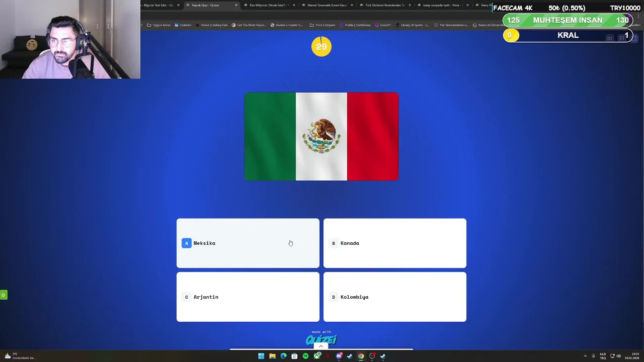The image size is (644, 362).
Task: Choose answer D Kolombiya
Action: click(394, 297)
